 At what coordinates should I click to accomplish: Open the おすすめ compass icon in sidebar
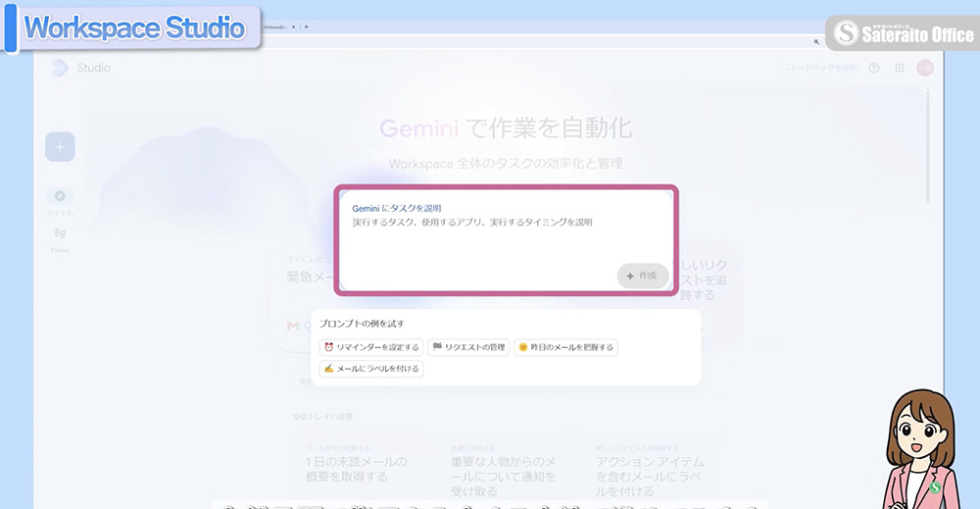pyautogui.click(x=60, y=196)
